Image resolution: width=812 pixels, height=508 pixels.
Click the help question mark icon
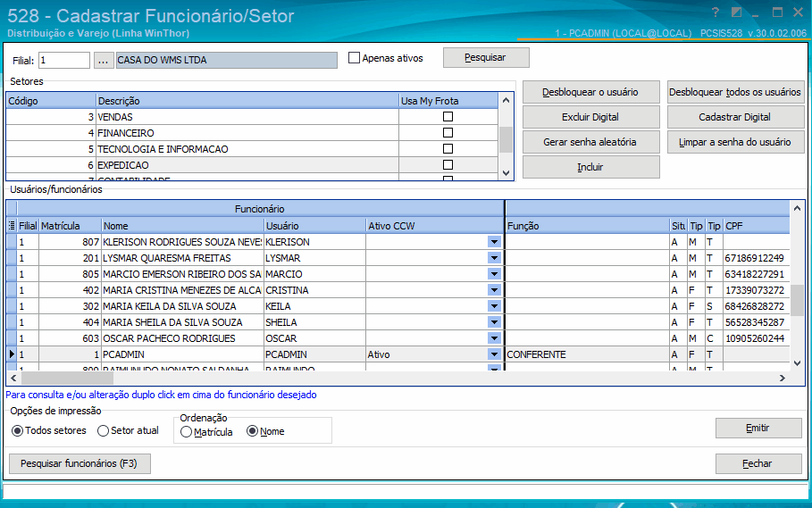(716, 12)
